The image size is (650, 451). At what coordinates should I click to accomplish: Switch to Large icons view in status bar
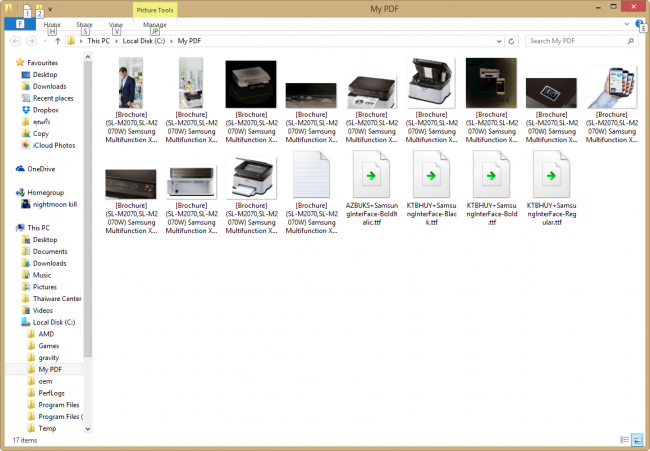tap(638, 440)
